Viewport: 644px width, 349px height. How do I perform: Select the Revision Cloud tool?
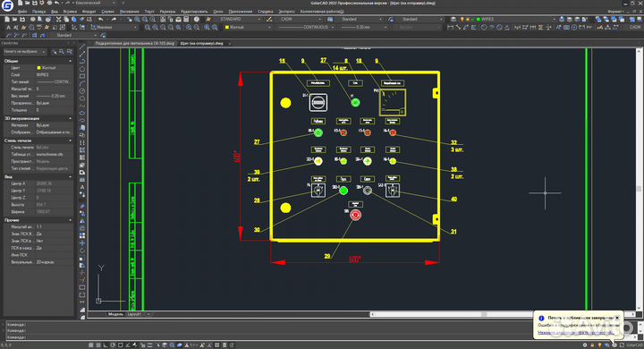(82, 98)
